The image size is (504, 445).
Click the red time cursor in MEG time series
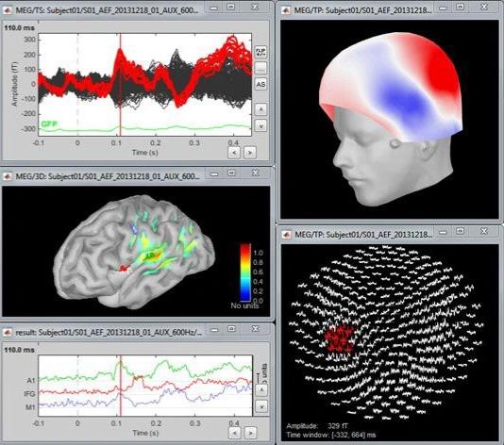[x=120, y=85]
